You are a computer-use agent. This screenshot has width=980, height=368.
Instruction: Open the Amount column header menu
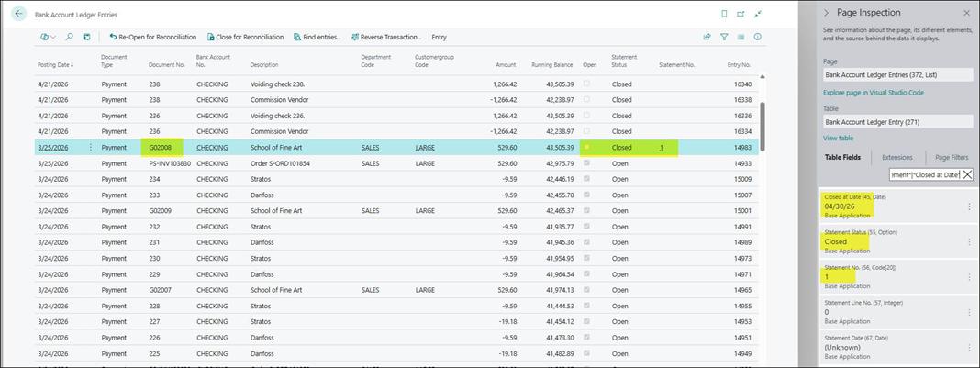pos(506,64)
